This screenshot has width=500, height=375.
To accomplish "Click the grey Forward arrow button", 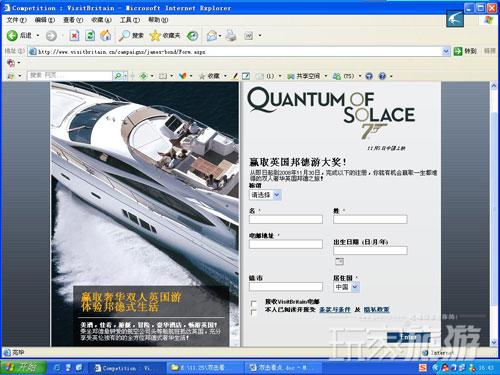I will pyautogui.click(x=51, y=36).
